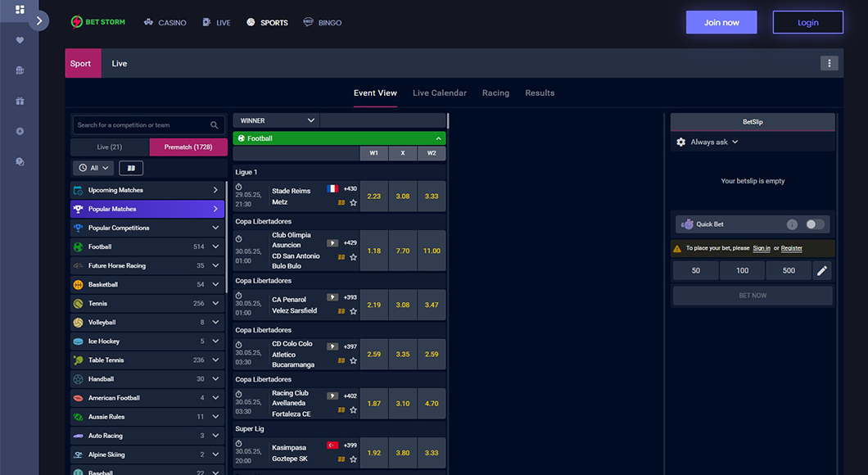
Task: Switch to the Racing tab
Action: (x=495, y=93)
